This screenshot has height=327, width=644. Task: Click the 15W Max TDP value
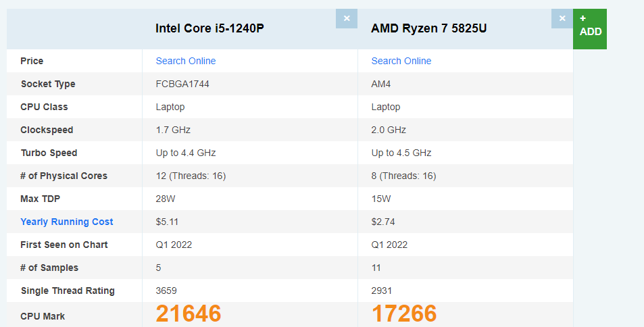381,199
